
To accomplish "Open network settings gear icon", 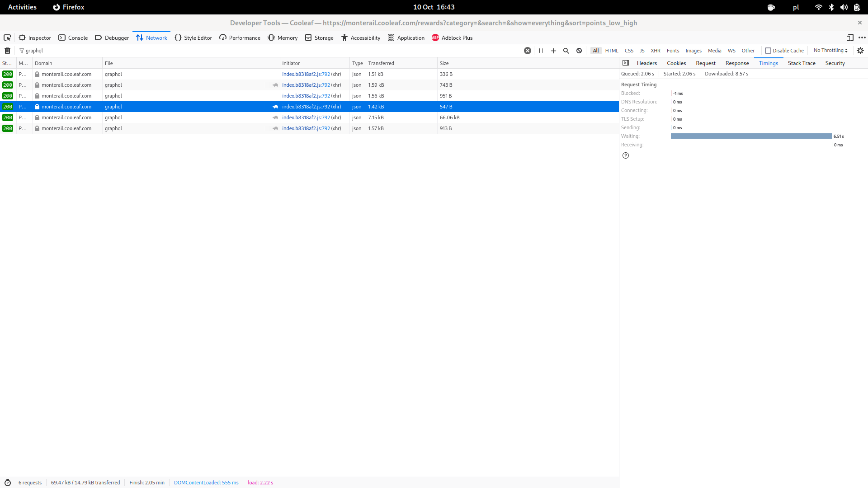I will point(860,51).
